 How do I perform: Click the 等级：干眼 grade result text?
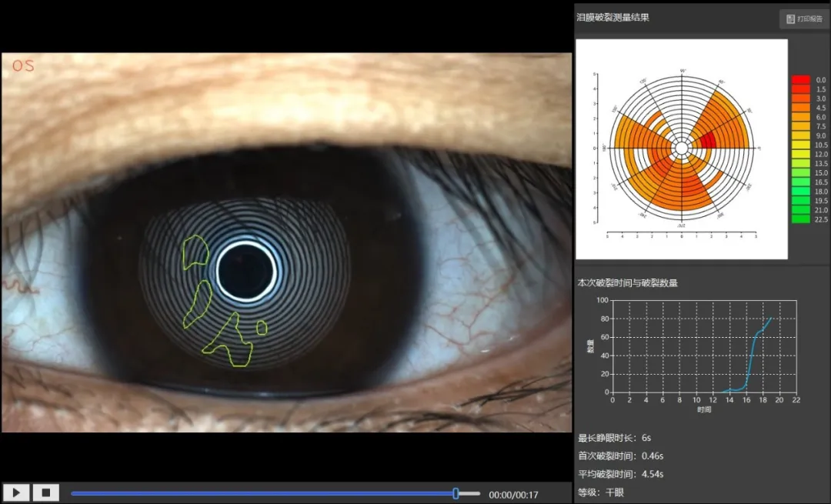click(x=600, y=492)
